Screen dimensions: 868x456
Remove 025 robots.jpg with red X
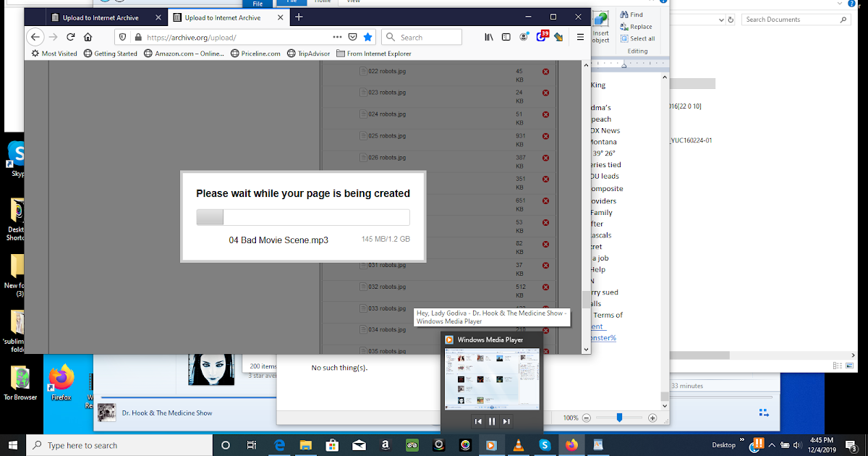pos(545,136)
